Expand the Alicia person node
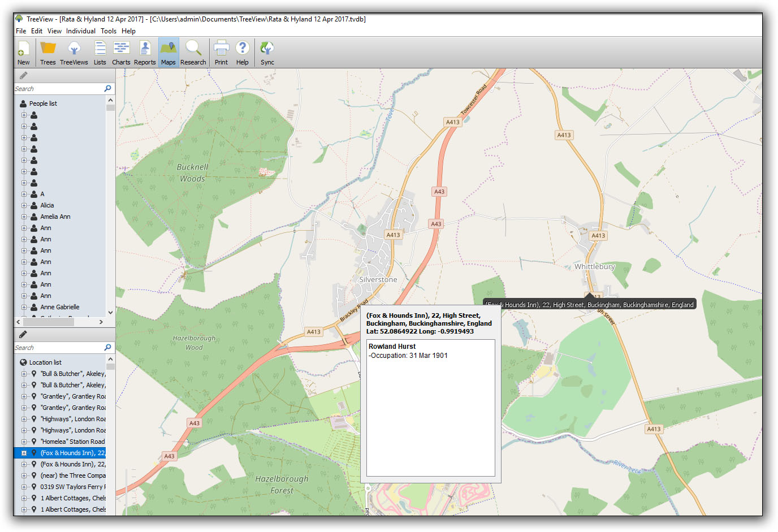 tap(24, 205)
